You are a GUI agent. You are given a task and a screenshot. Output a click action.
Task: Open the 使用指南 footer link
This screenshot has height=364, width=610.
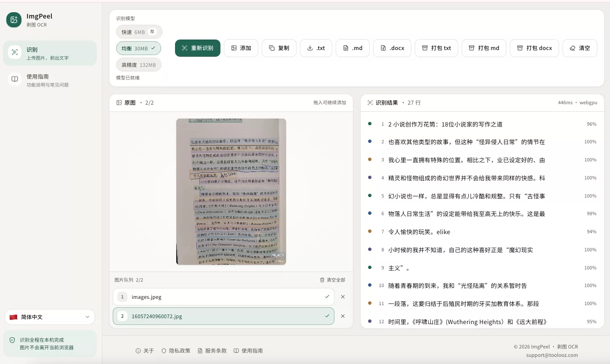248,351
